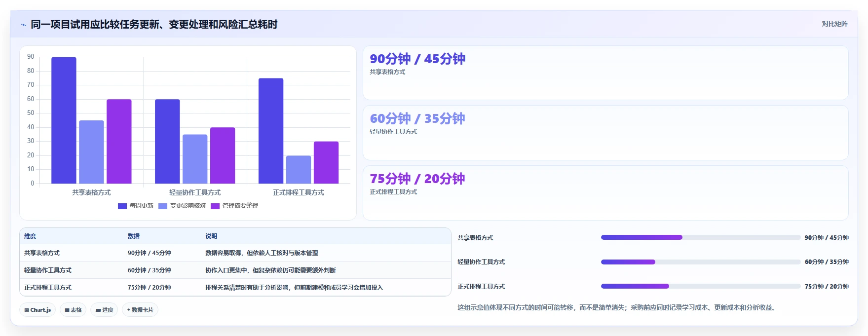Click x-axis label 正式排程工具方式 under chart

click(299, 192)
